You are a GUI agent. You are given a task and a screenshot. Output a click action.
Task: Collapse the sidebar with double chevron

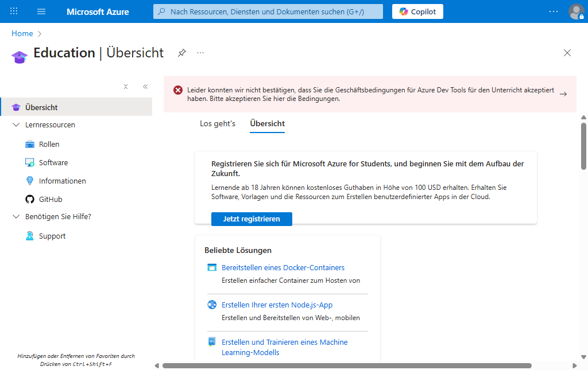point(145,87)
